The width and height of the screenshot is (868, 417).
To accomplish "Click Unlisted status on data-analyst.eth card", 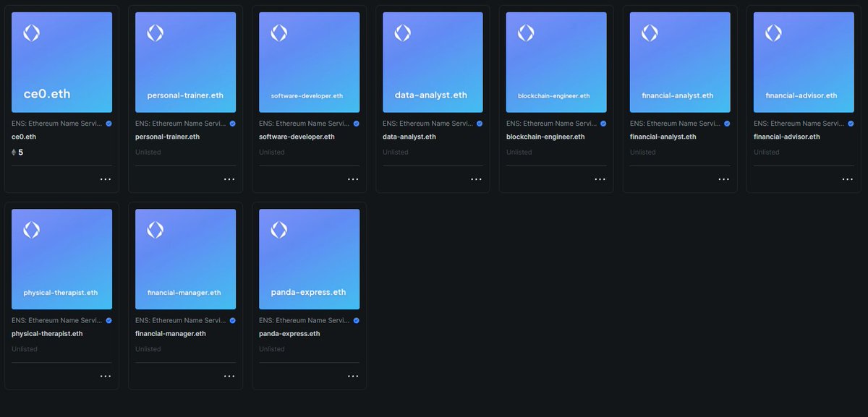I will coord(396,152).
